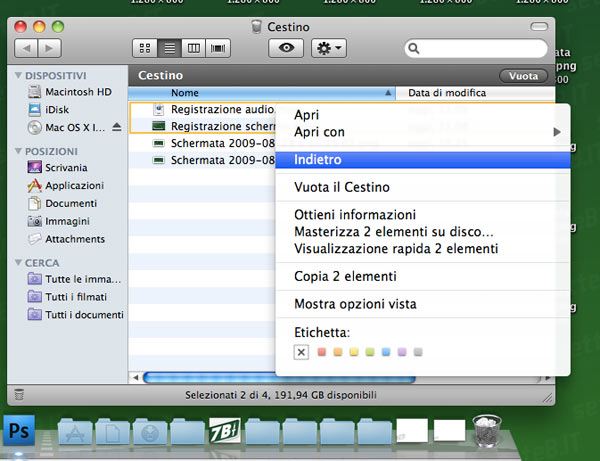The width and height of the screenshot is (600, 461).
Task: Open Tutti i documenti smart folder
Action: pos(76,314)
